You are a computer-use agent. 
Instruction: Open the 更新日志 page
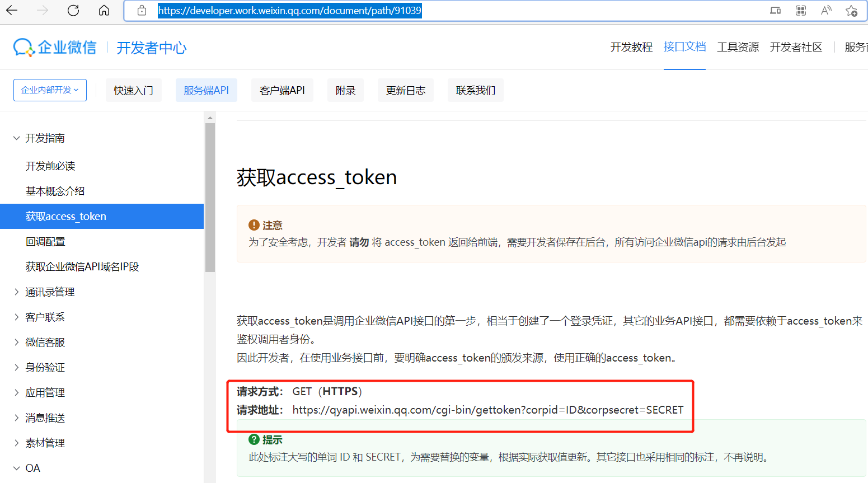(405, 90)
